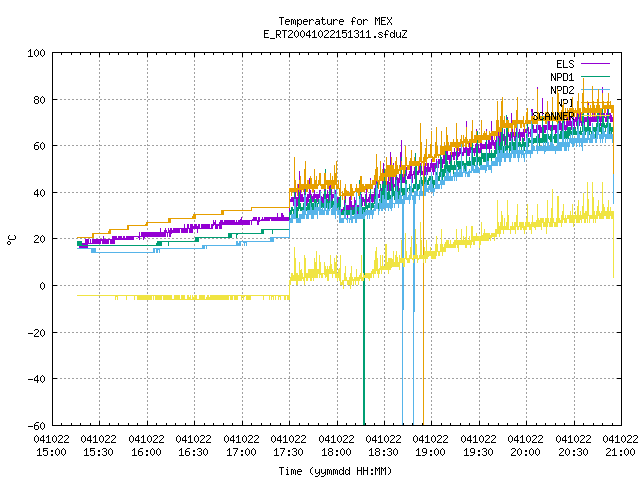This screenshot has width=640, height=480.
Task: Click the °C y-axis unit label
Action: coord(11,240)
